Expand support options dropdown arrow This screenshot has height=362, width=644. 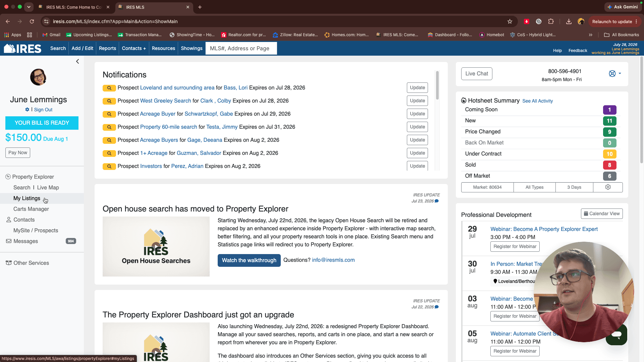click(x=620, y=73)
